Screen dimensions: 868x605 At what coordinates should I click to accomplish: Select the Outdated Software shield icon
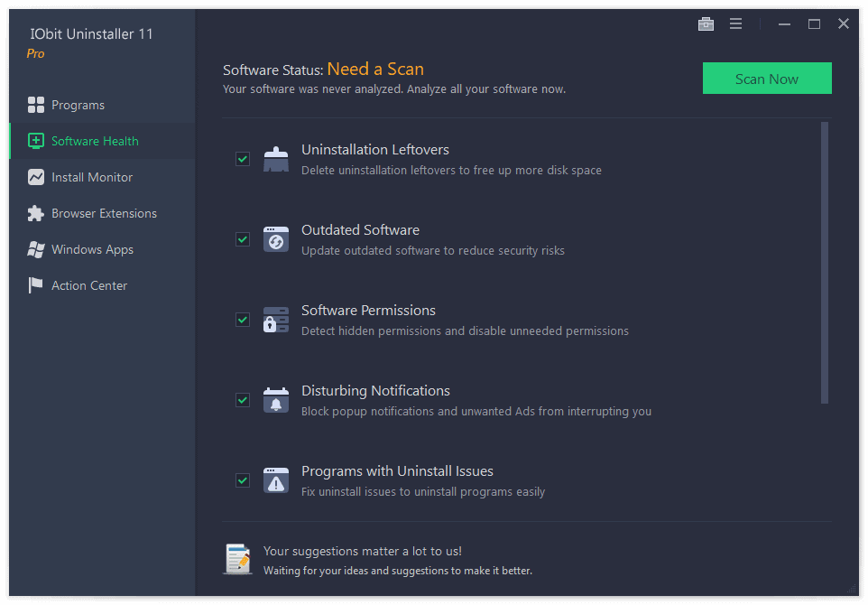275,238
